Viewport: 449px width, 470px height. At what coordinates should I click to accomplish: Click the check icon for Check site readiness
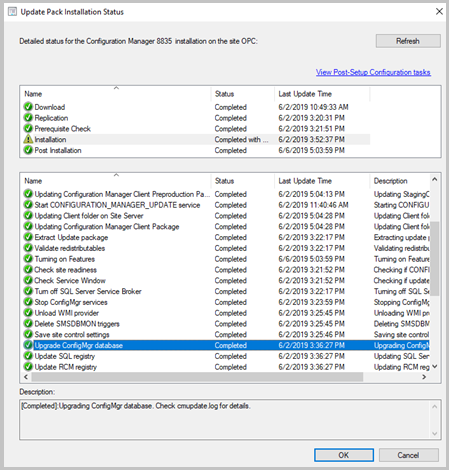click(28, 270)
